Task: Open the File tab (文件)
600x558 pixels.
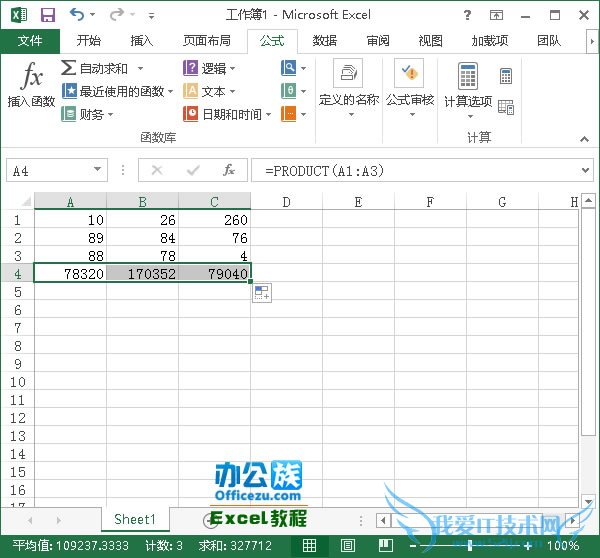Action: click(31, 41)
